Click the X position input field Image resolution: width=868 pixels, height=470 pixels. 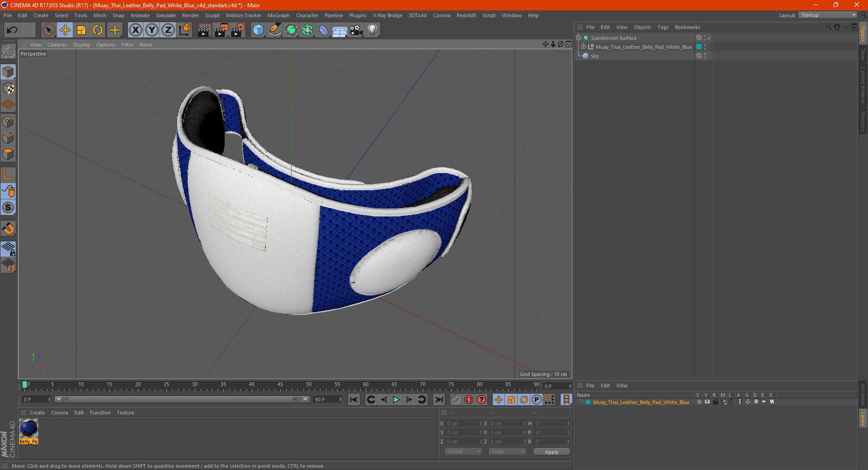pos(463,423)
